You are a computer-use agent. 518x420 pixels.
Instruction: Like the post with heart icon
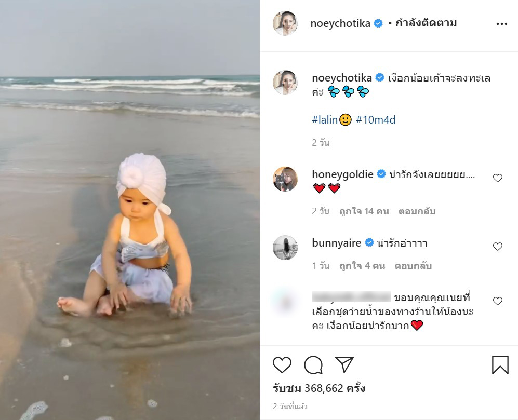click(282, 365)
